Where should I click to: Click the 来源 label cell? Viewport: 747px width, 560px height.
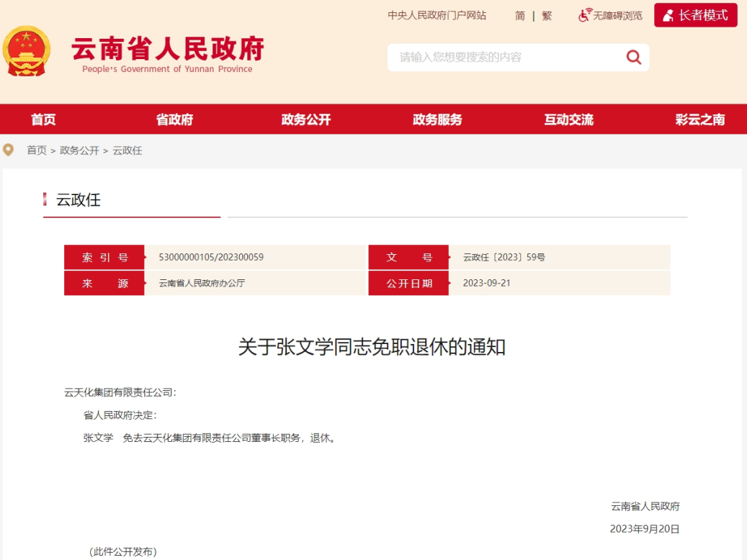104,284
